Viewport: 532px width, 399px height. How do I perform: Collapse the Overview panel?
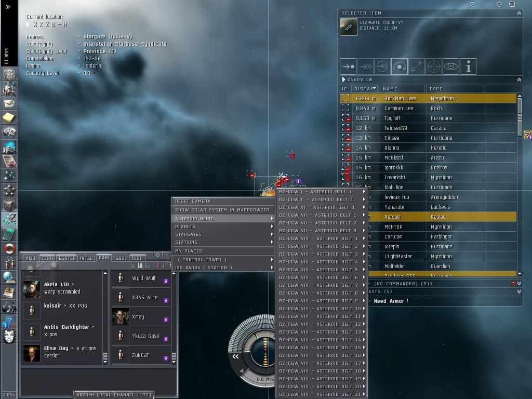point(519,79)
